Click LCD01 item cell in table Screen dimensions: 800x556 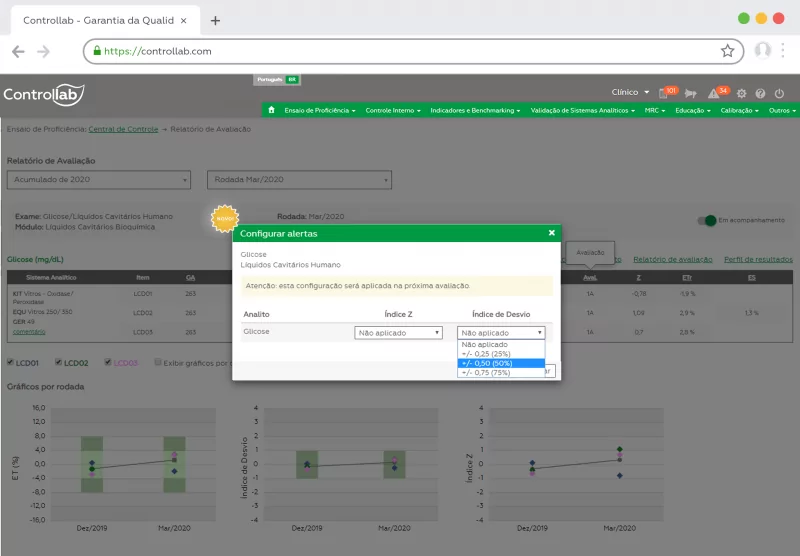pos(143,294)
